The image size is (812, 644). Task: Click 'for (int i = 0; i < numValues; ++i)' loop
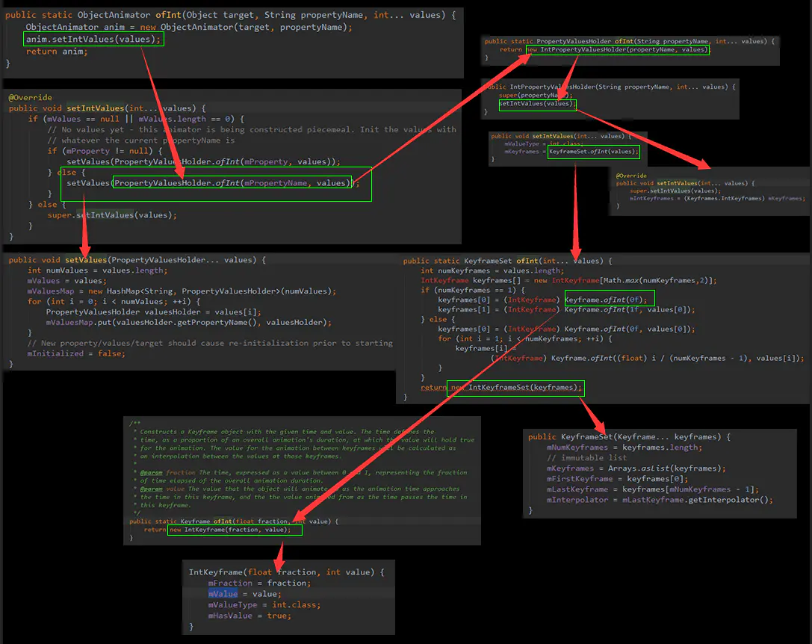click(114, 302)
